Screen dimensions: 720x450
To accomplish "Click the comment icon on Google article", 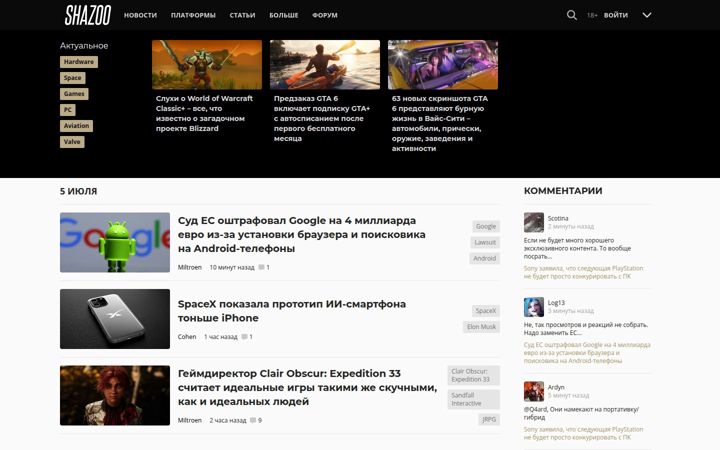I will [261, 267].
